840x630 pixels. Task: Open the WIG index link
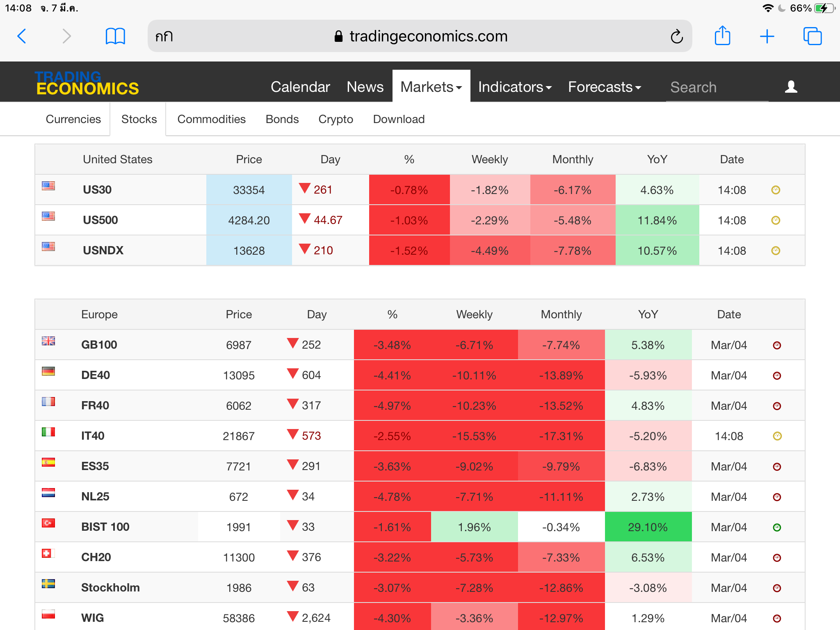click(x=92, y=618)
